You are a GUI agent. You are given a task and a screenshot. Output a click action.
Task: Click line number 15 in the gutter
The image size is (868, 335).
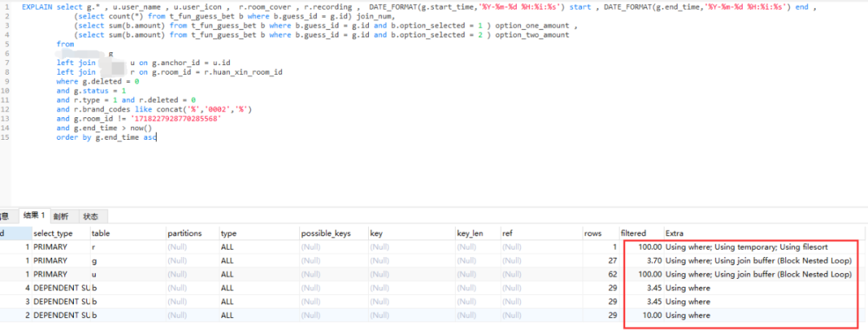[5, 137]
